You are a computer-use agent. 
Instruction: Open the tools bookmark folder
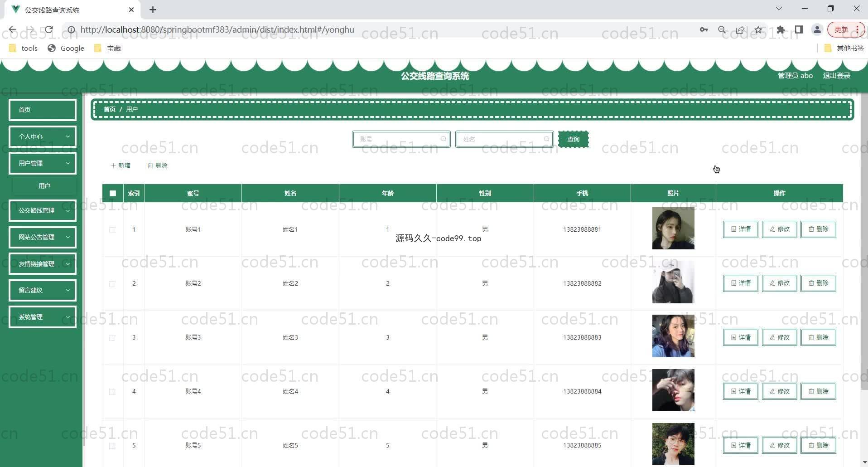click(23, 48)
